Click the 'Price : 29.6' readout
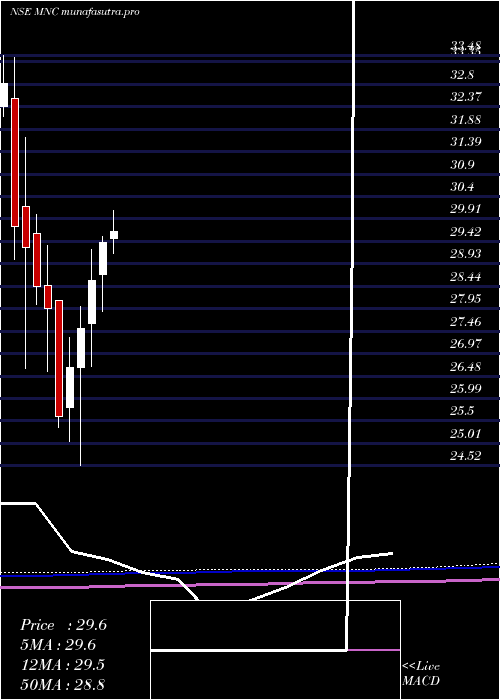Image resolution: width=500 pixels, height=700 pixels. point(63,625)
